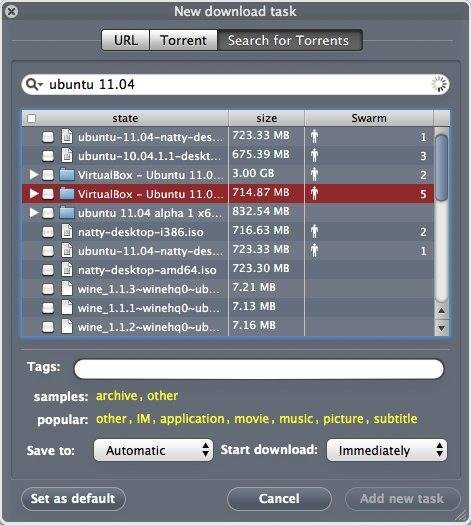Switch to the URL tab

[x=126, y=40]
